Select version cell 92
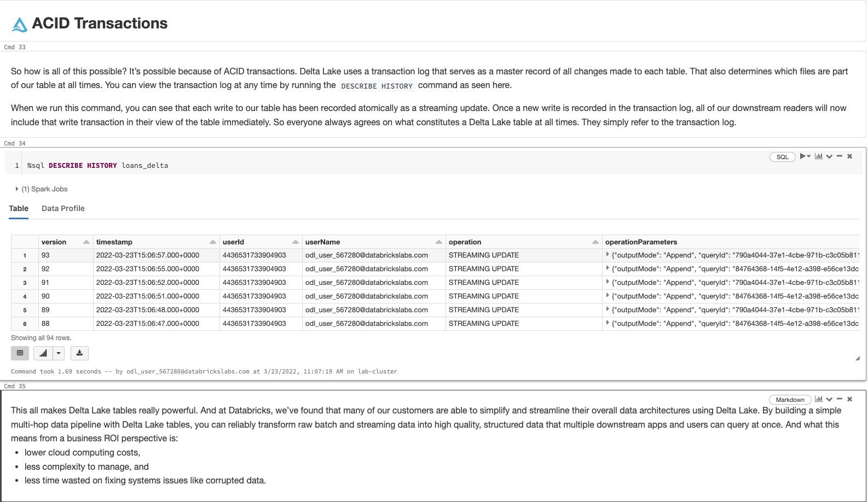This screenshot has width=868, height=502. point(66,269)
